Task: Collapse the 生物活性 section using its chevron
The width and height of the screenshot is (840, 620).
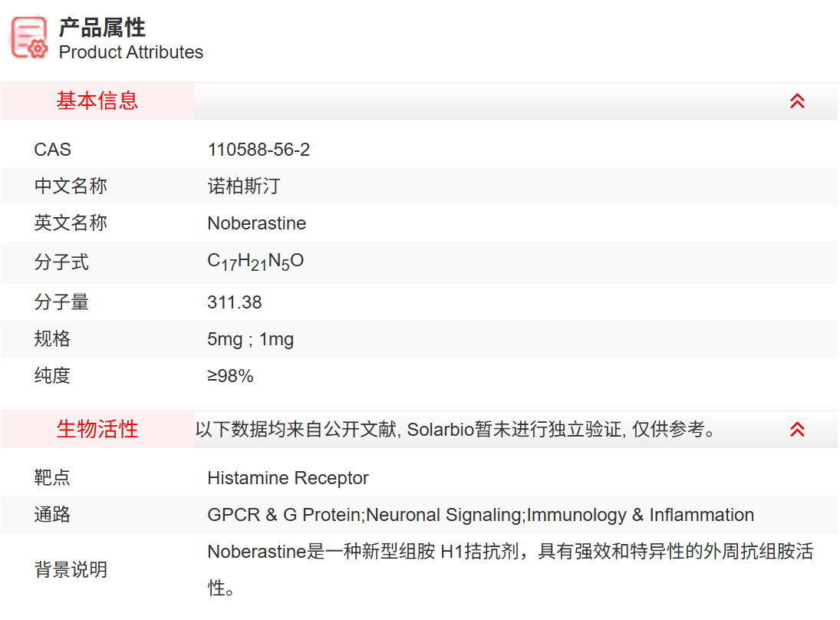Action: point(797,430)
